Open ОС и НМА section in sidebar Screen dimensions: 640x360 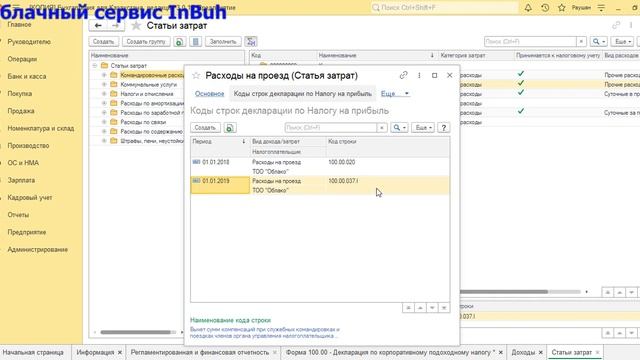click(x=23, y=163)
